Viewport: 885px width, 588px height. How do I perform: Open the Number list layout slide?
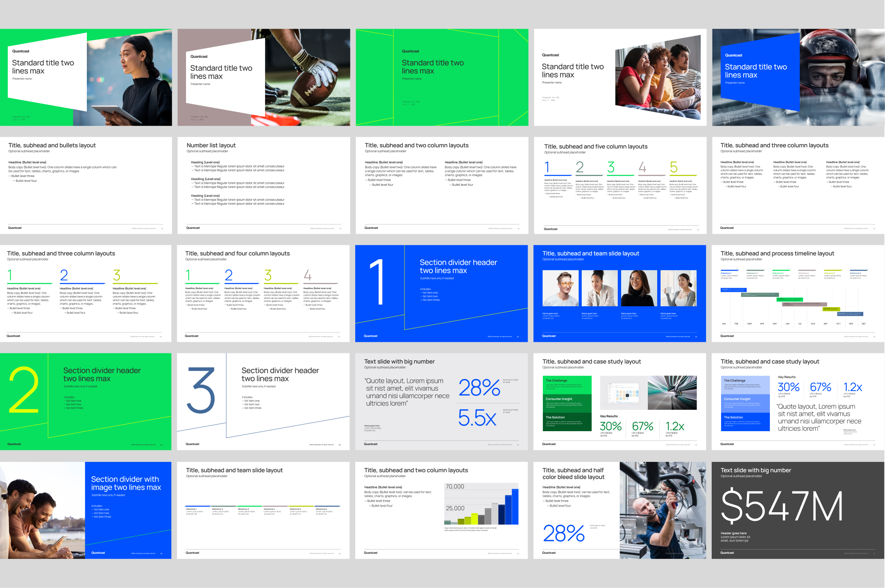pos(263,185)
